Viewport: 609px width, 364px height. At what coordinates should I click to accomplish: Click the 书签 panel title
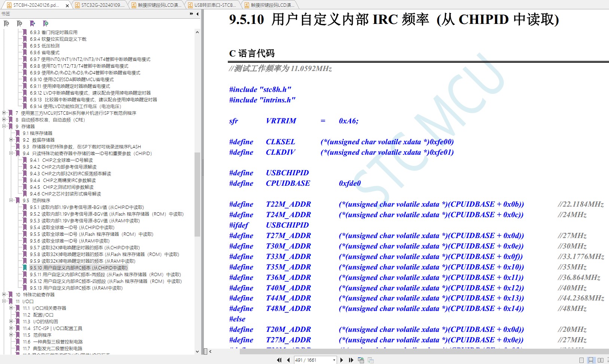pos(6,14)
